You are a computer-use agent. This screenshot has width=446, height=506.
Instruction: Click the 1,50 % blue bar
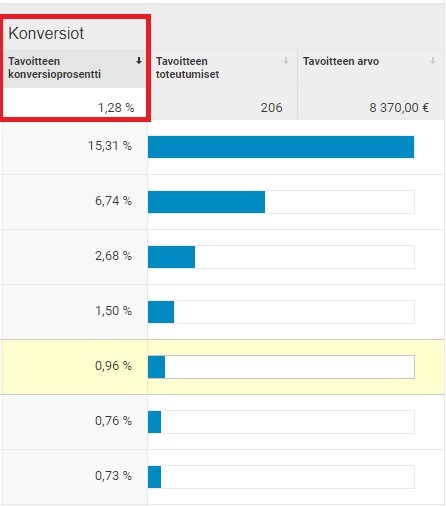click(x=161, y=312)
